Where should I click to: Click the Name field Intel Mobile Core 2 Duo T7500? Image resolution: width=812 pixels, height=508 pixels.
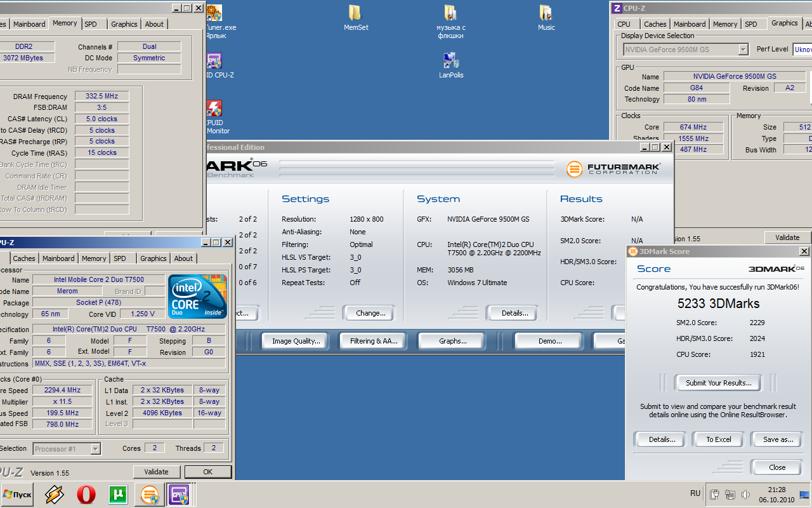coord(98,279)
